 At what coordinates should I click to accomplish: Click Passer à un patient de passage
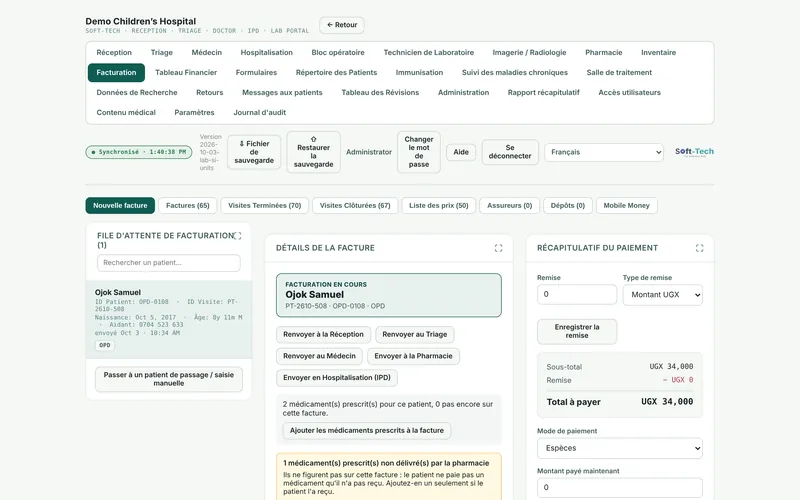(169, 379)
